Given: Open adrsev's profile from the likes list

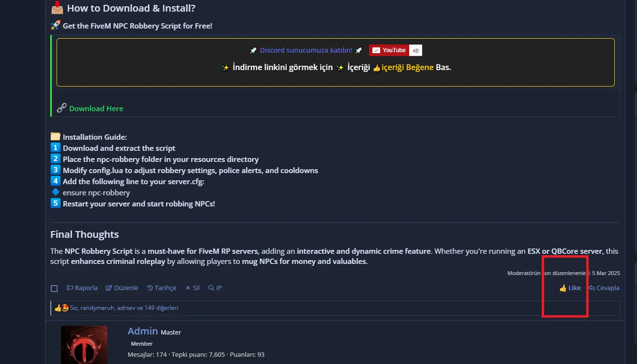Looking at the screenshot, I should 127,307.
